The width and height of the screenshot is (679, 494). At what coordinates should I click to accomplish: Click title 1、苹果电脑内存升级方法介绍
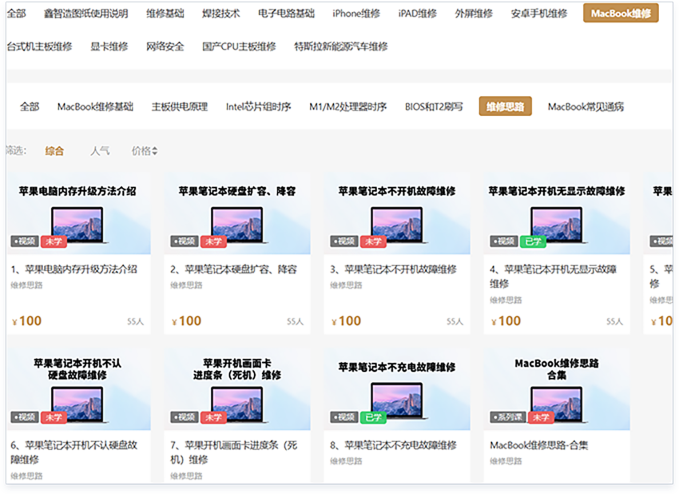point(74,269)
